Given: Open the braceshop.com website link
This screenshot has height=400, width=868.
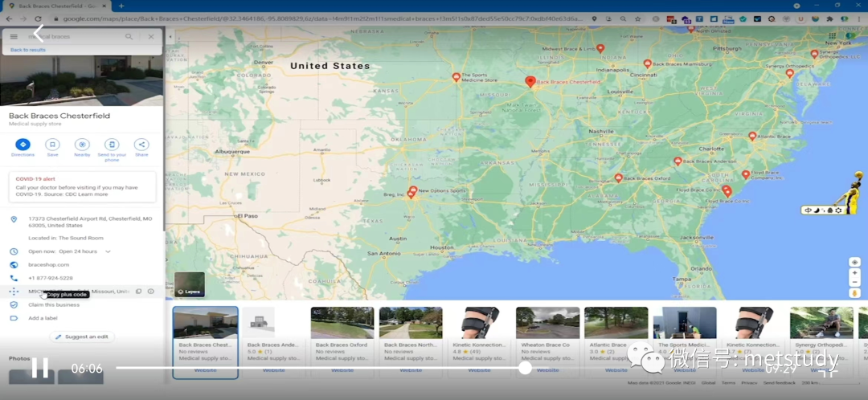Looking at the screenshot, I should (49, 265).
